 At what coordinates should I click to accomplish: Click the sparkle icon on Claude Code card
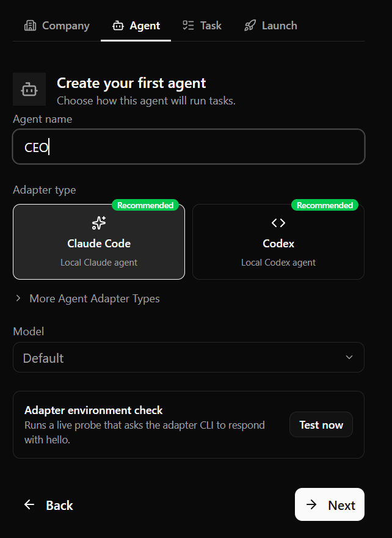99,223
